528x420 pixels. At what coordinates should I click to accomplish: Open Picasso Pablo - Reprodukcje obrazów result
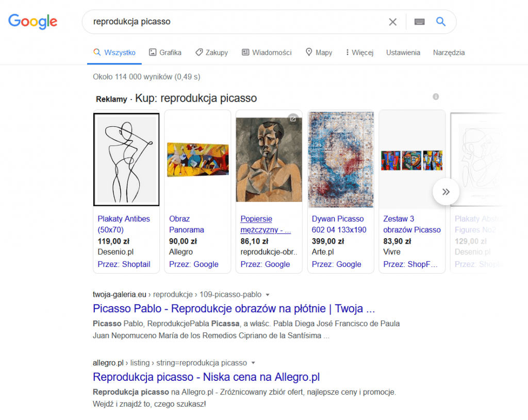[x=234, y=308]
